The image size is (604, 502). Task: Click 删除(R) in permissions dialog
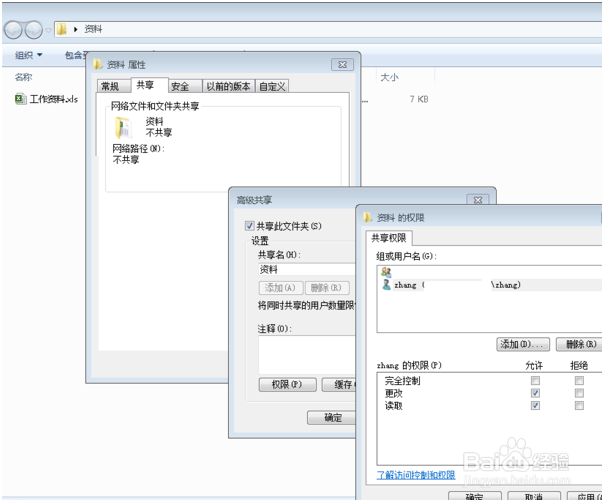580,344
